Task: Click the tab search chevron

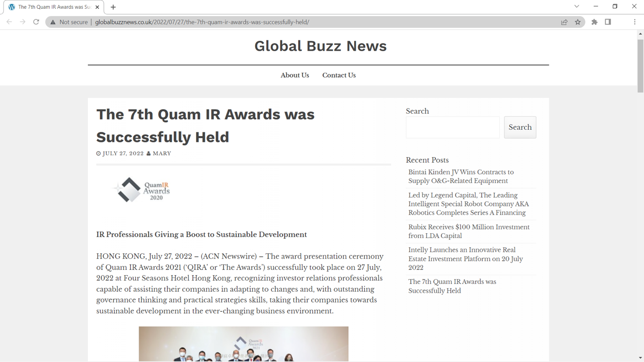Action: coord(577,7)
